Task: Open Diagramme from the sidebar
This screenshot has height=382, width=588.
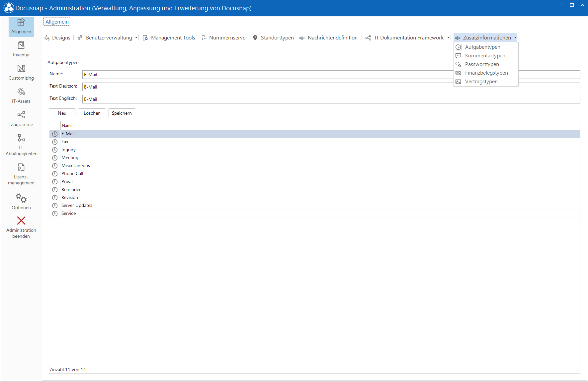Action: point(21,119)
